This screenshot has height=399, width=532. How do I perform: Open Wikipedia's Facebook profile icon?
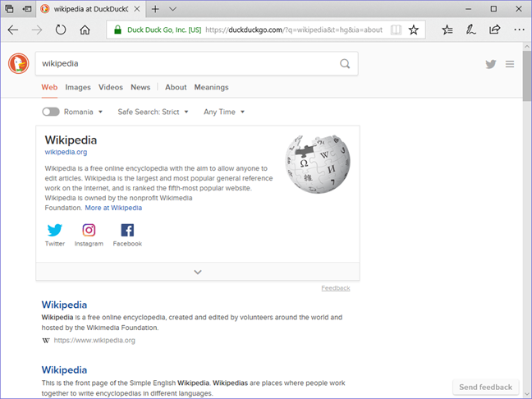pyautogui.click(x=127, y=230)
